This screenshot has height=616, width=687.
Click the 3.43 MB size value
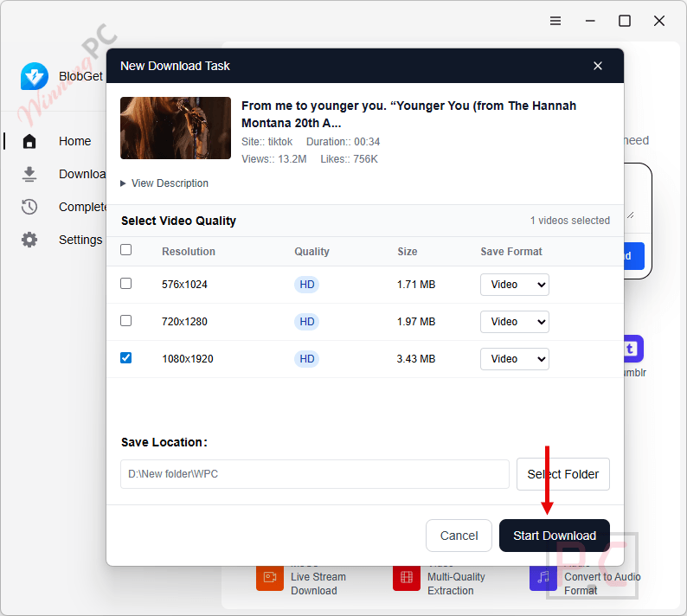coord(416,359)
